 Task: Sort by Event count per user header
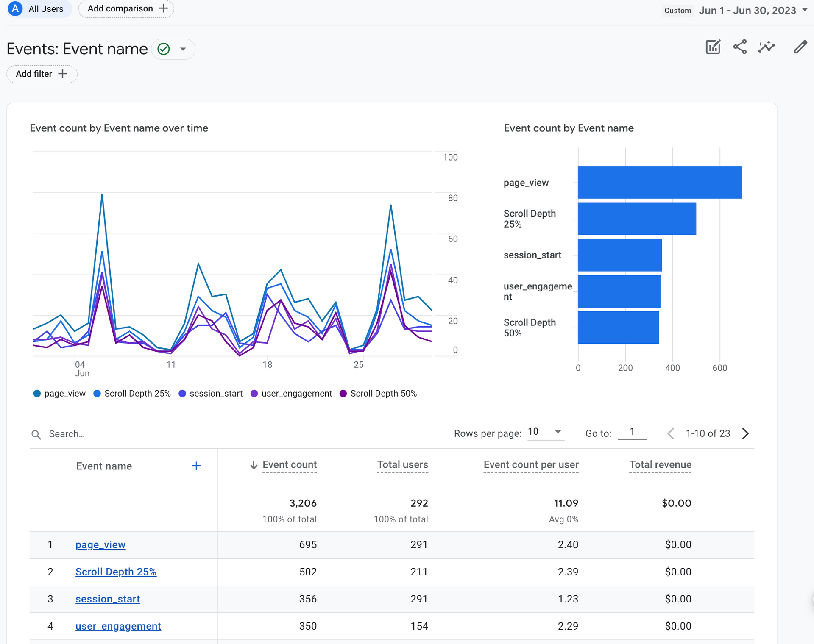coord(531,465)
